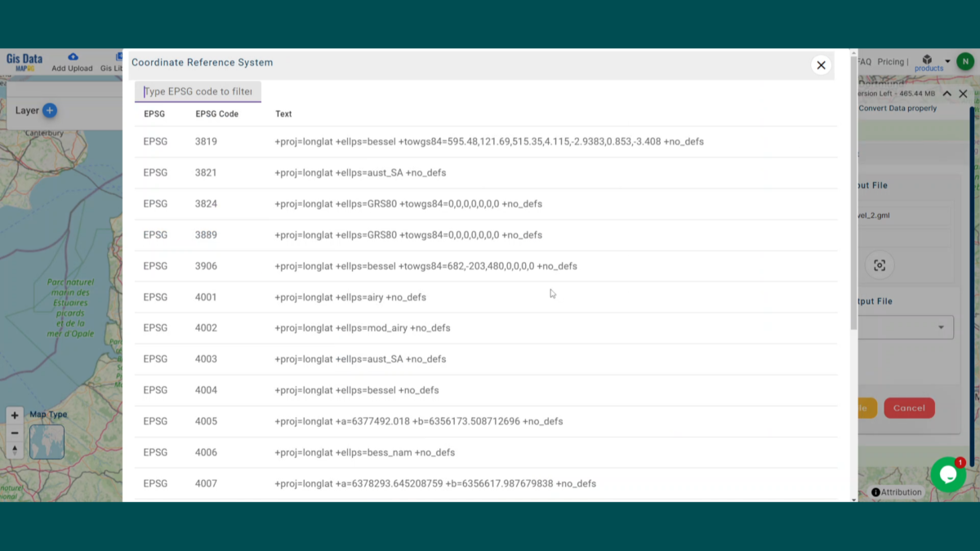The height and width of the screenshot is (551, 980).
Task: Click the crosshair picker icon in Convert panel
Action: coord(880,264)
